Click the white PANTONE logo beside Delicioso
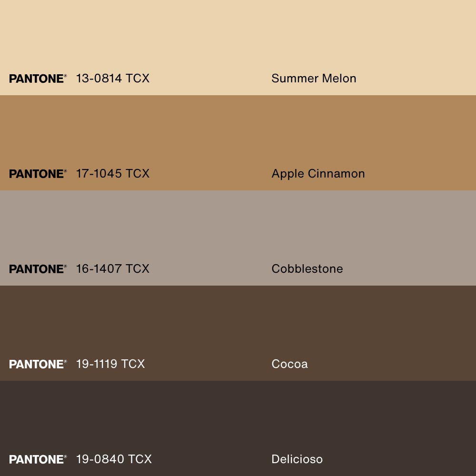The width and height of the screenshot is (476, 476). point(38,459)
